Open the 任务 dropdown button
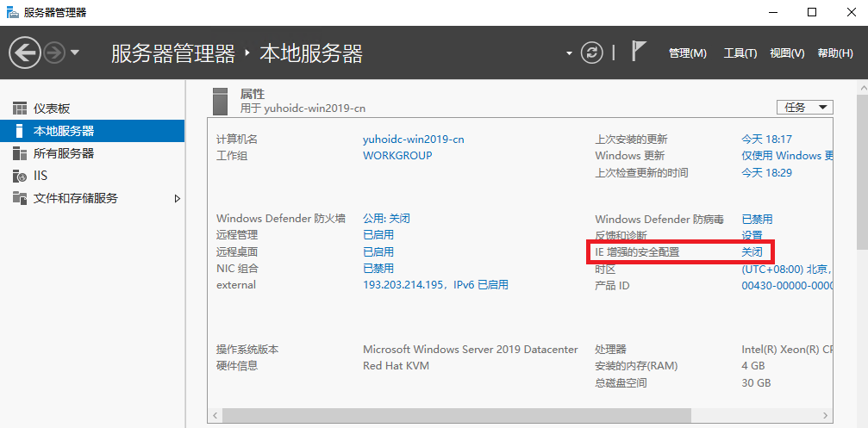868x428 pixels. 805,107
